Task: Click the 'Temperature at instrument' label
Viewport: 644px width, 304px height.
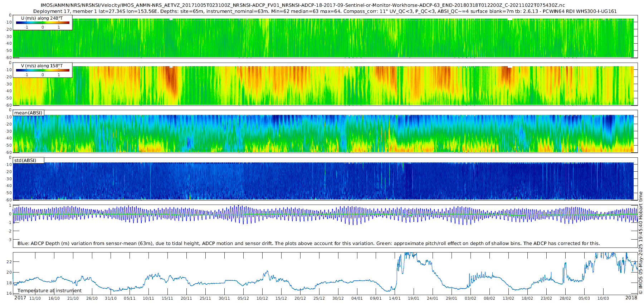Action: [49, 290]
